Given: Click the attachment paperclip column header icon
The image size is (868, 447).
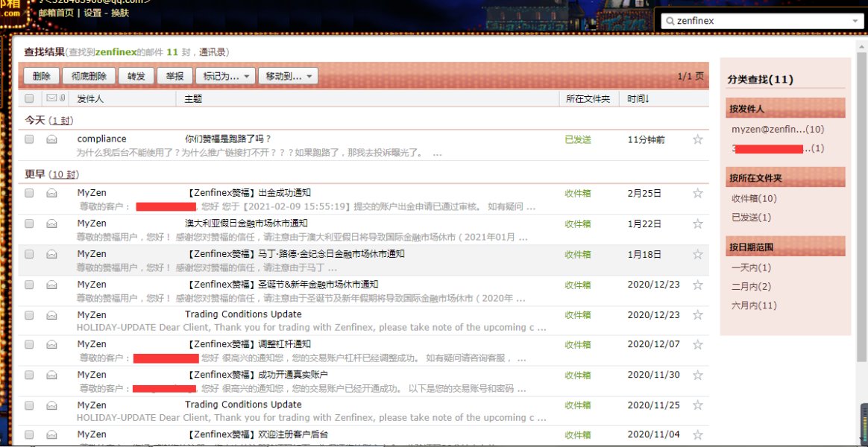Looking at the screenshot, I should [62, 98].
